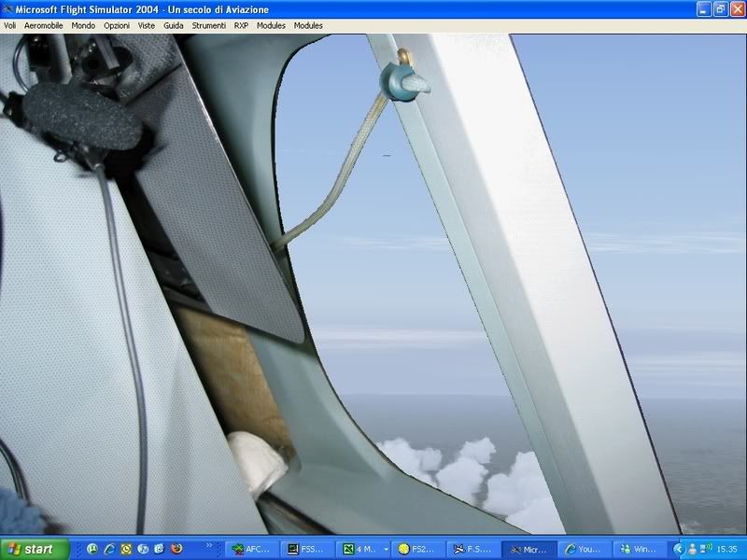Switch to the You... Internet Explorer taskbar window
This screenshot has width=747, height=560.
[585, 550]
